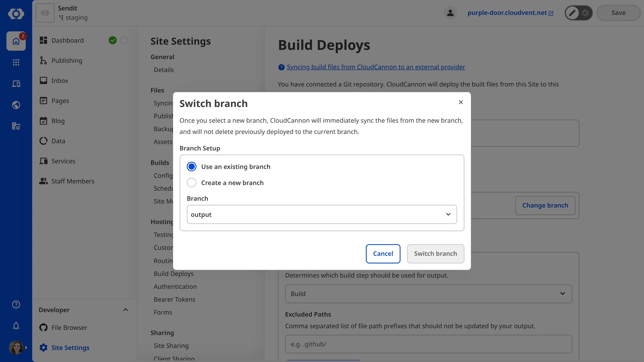Open Blog in the sidebar
Viewport: 644px width, 362px height.
(x=58, y=121)
